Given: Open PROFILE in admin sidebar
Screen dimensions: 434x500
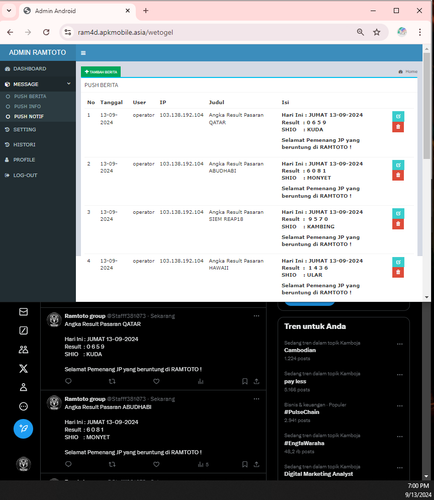Looking at the screenshot, I should click(x=24, y=160).
